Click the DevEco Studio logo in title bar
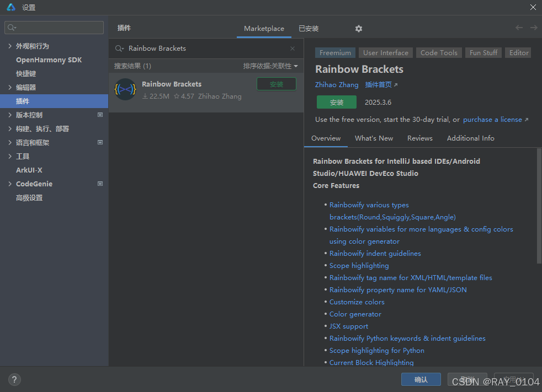The image size is (542, 392). point(11,7)
